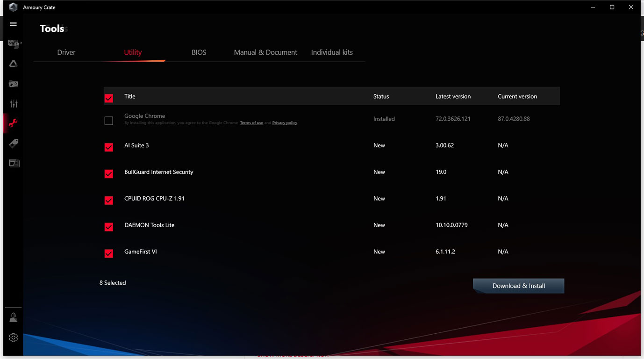Select the Utility tab
The image size is (644, 359).
click(133, 52)
